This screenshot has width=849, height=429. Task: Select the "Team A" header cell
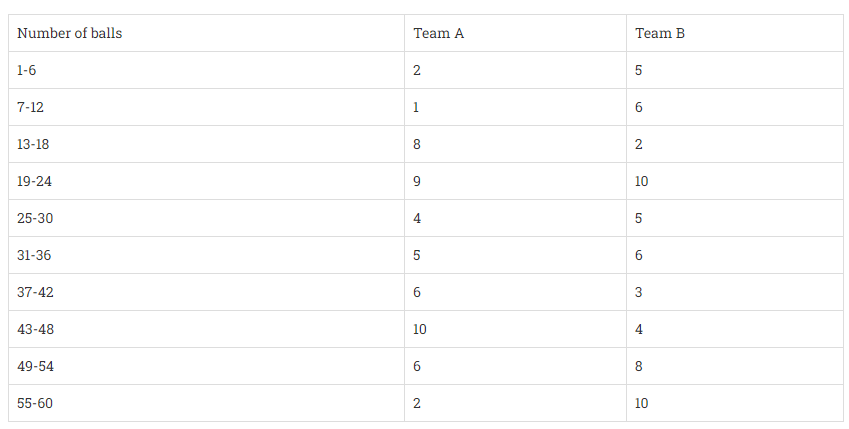coord(438,33)
